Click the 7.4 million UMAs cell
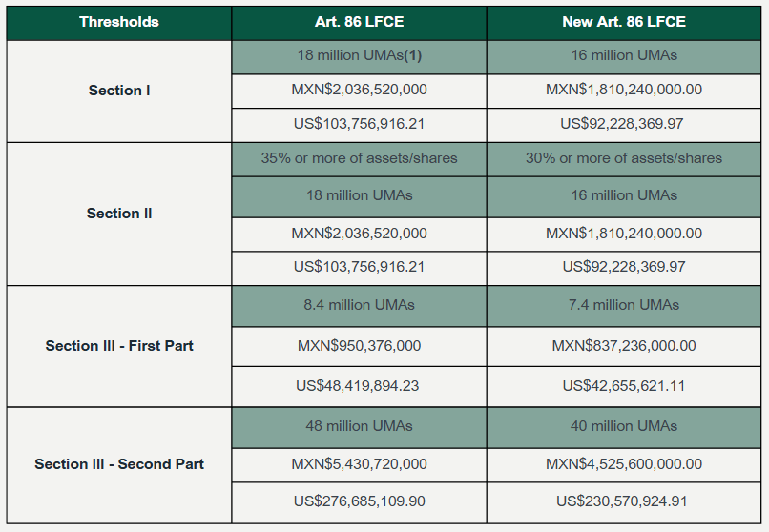Viewport: 769px width, 532px height. click(x=624, y=305)
